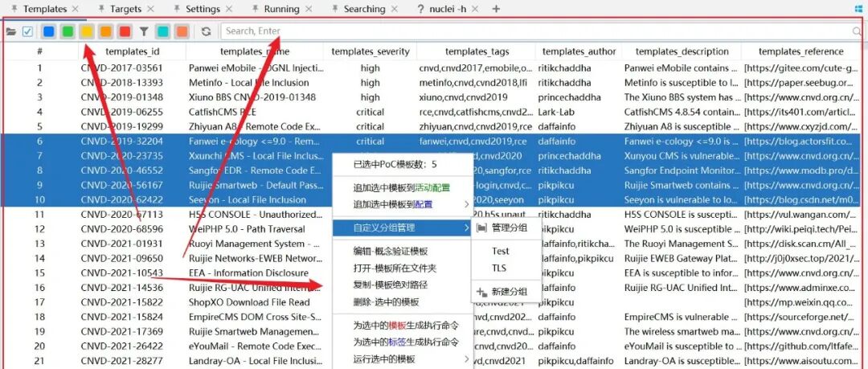Click the pin icon on Searching tab
The image size is (868, 369).
335,9
